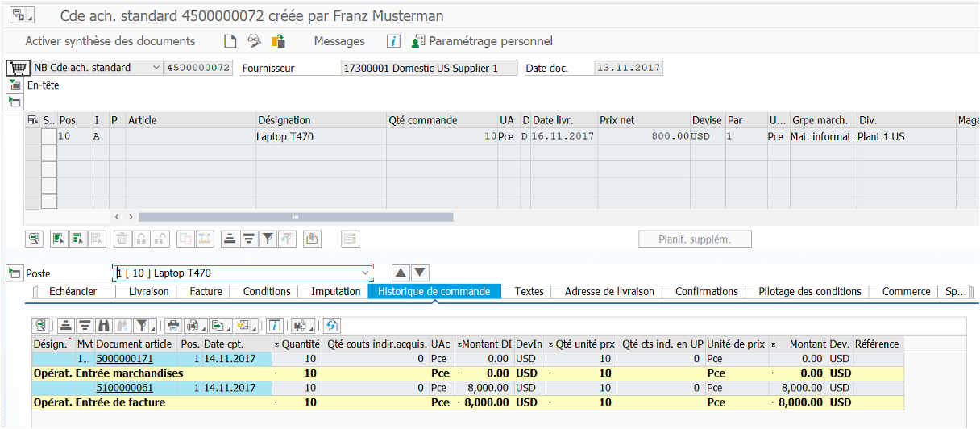Screen dimensions: 980x429
Task: Click the binoculars find icon in history toolbar
Action: pos(103,326)
